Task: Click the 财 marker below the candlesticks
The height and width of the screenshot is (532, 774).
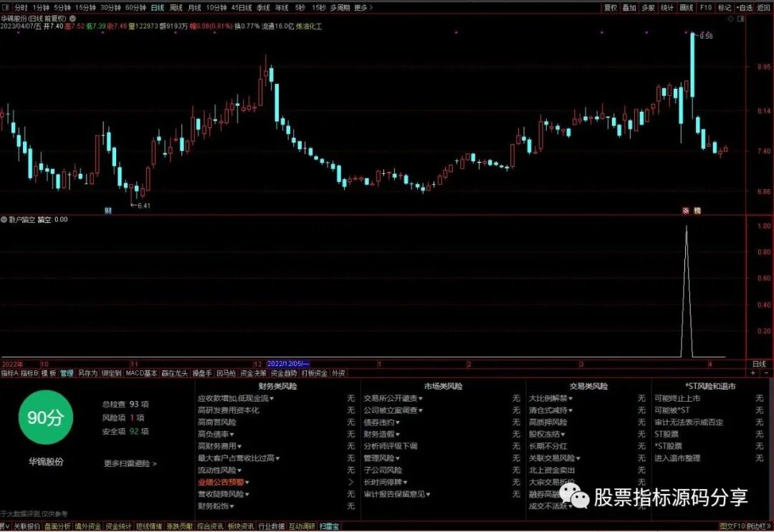Action: [x=108, y=211]
